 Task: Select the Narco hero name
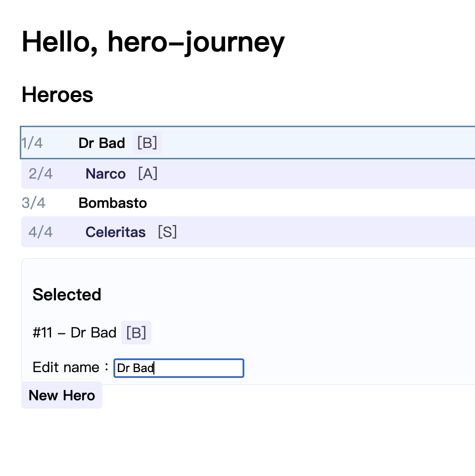coord(105,174)
